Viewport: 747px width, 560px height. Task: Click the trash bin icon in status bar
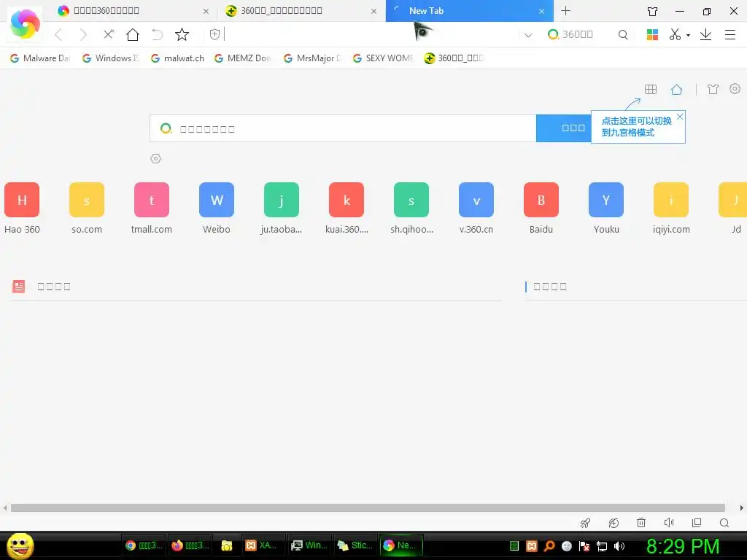coord(641,522)
